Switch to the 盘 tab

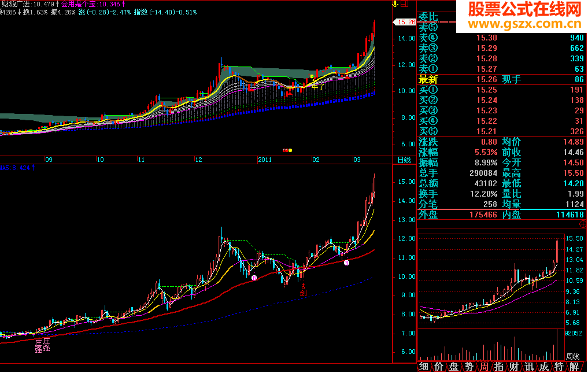pos(454,367)
